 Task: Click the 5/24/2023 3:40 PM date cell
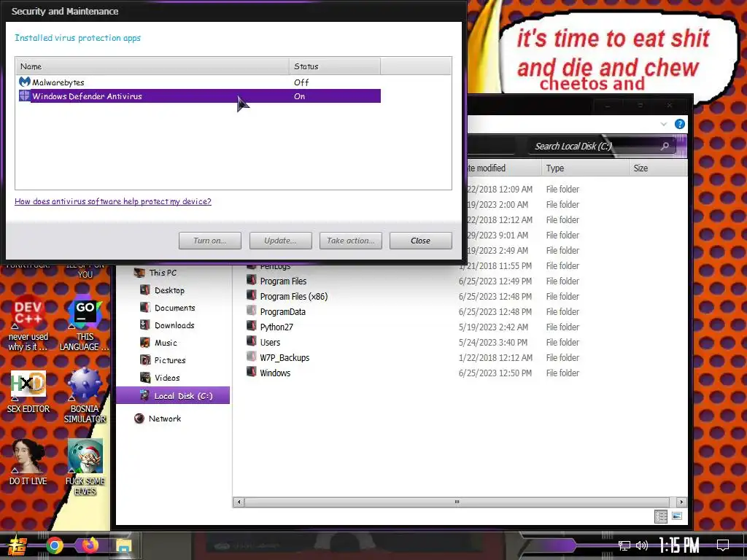(x=493, y=342)
